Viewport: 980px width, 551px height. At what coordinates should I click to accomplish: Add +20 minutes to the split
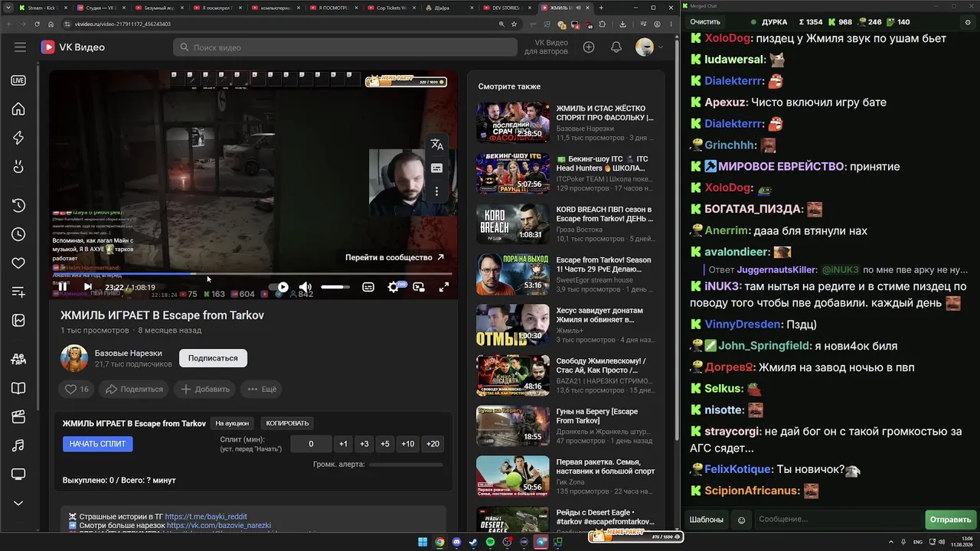coord(433,444)
